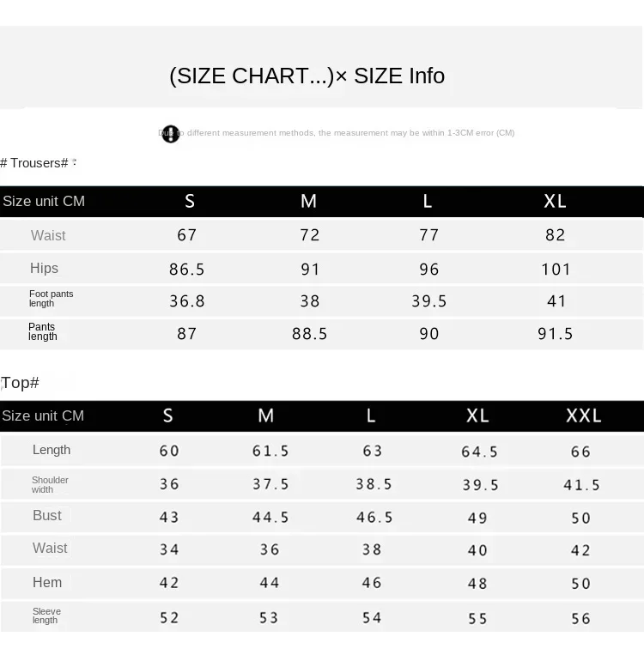644x655 pixels.
Task: Click the Length value 61.5
Action: pyautogui.click(x=270, y=452)
